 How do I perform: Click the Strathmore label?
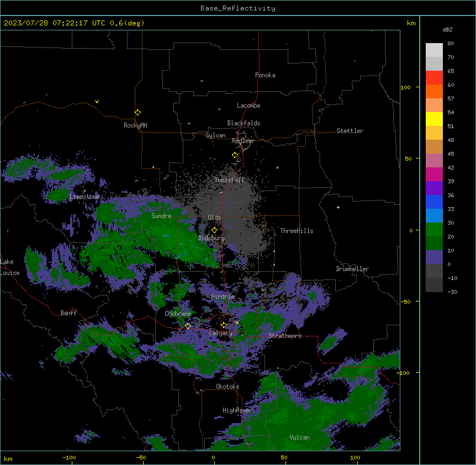285,336
